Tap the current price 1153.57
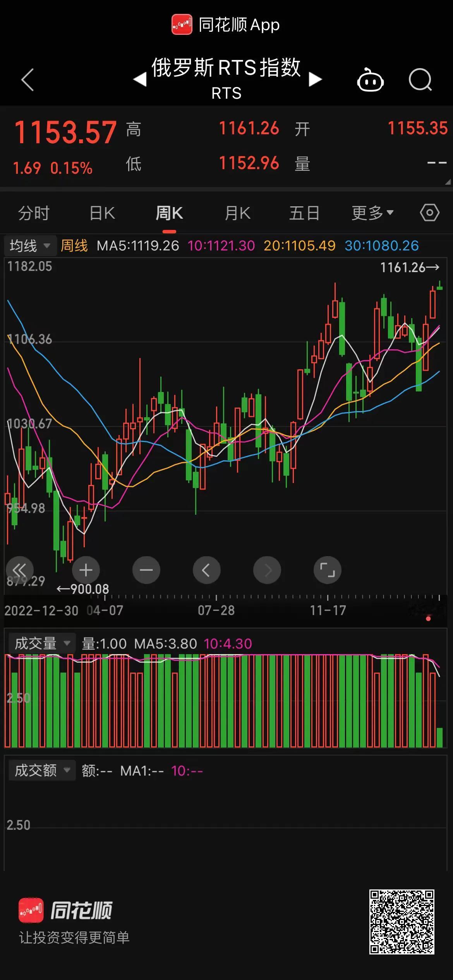This screenshot has height=980, width=453. pyautogui.click(x=65, y=132)
